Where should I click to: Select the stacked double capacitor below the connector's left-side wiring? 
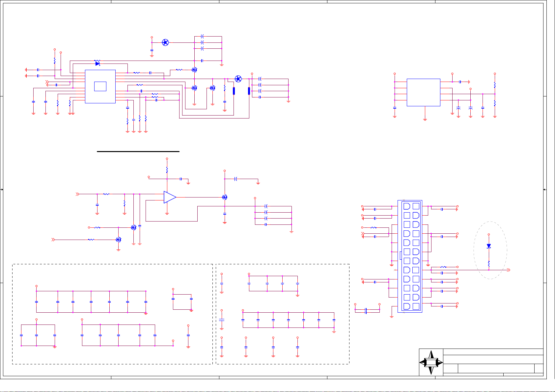click(366, 311)
